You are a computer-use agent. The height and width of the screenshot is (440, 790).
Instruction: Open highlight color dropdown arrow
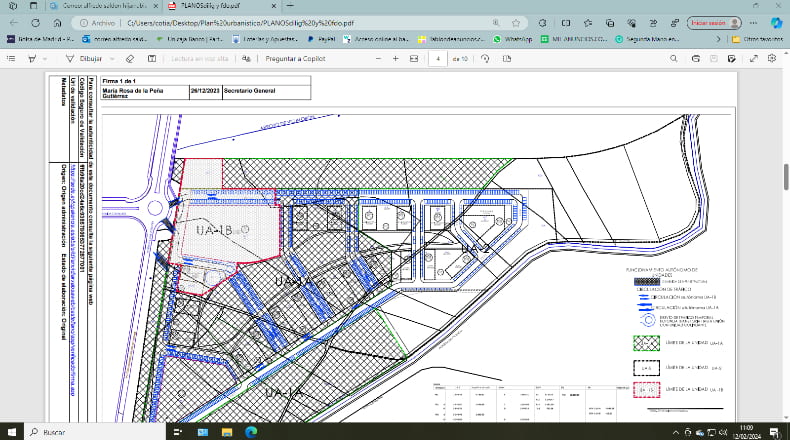tap(45, 59)
